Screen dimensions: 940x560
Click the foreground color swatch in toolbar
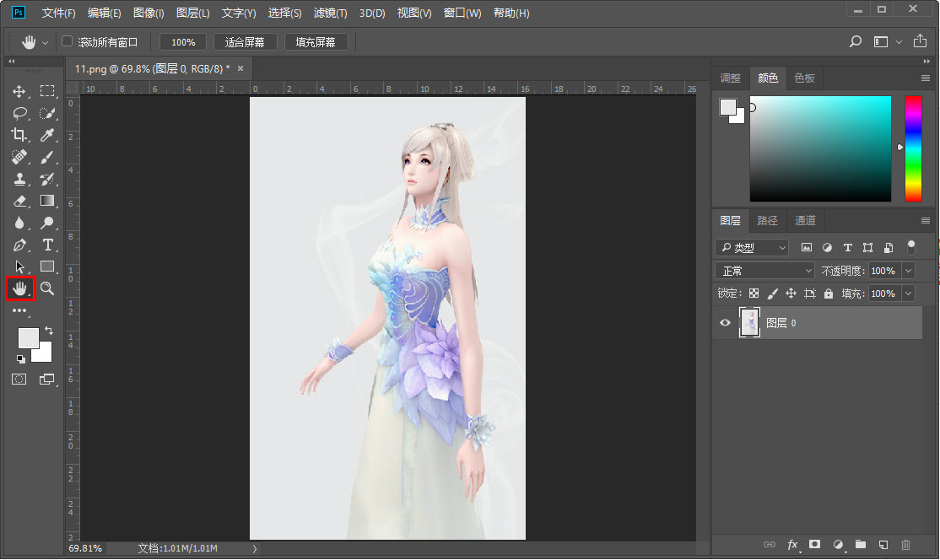click(28, 338)
